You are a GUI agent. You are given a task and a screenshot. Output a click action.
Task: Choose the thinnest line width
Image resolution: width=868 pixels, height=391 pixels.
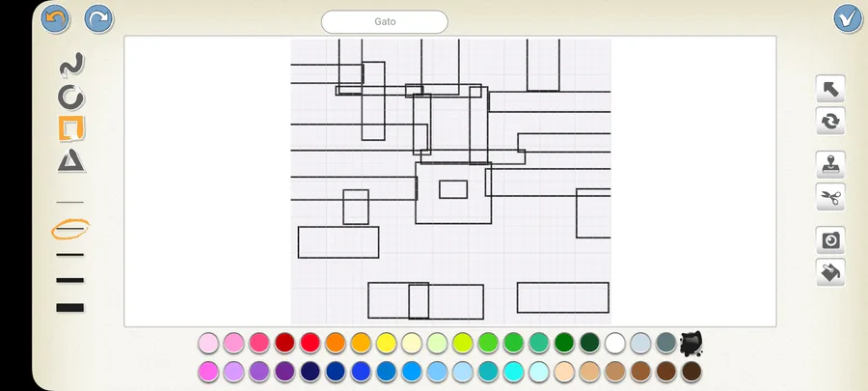point(70,202)
